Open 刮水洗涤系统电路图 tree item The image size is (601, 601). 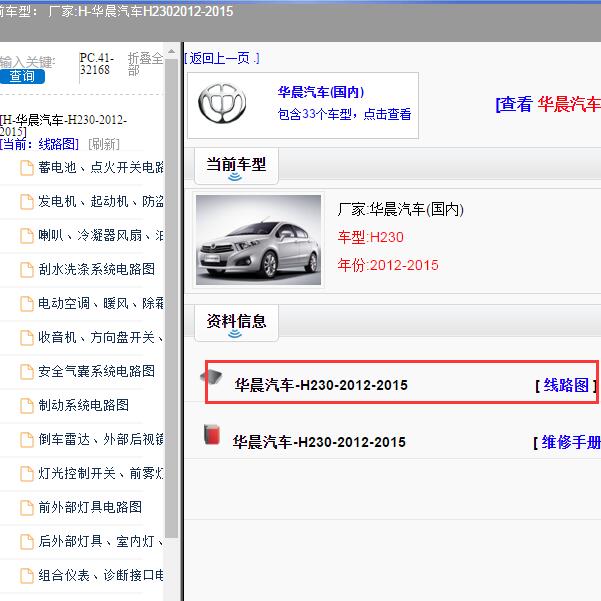[x=97, y=269]
